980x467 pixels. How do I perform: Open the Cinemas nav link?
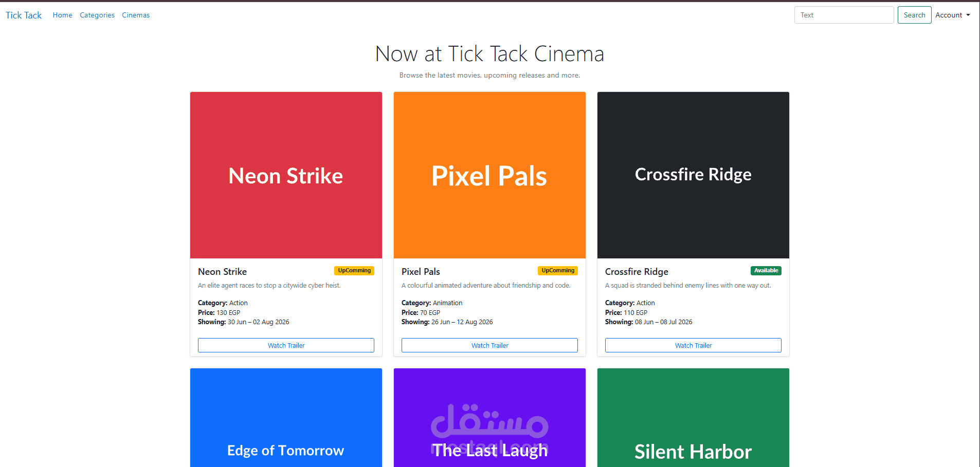tap(136, 15)
